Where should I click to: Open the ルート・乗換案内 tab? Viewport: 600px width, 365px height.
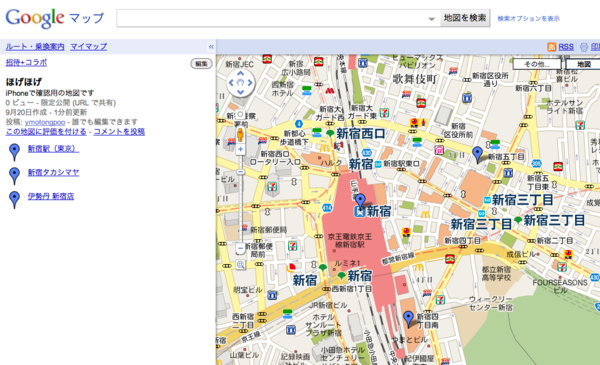35,47
